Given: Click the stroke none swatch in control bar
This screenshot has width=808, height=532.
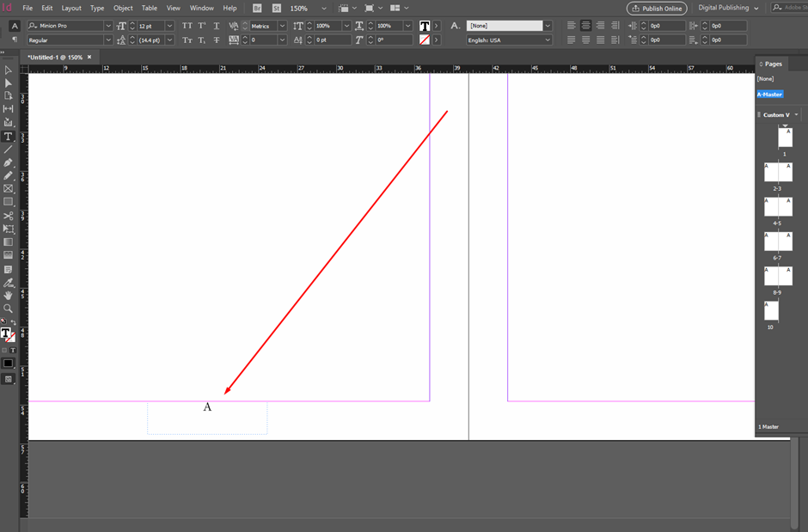Looking at the screenshot, I should click(x=424, y=40).
